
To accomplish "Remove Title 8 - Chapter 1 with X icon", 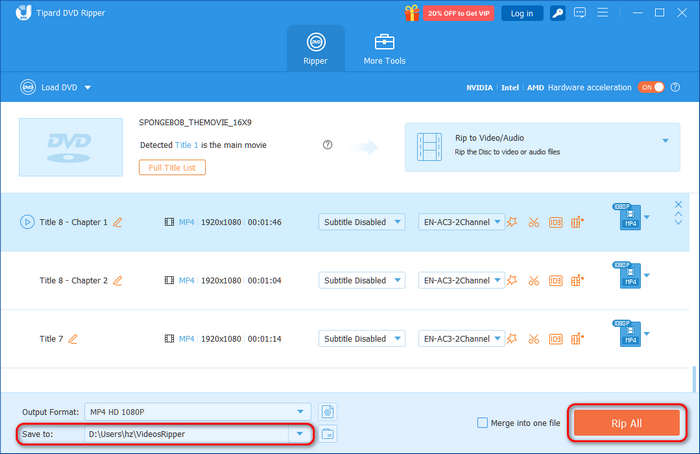I will (x=678, y=204).
